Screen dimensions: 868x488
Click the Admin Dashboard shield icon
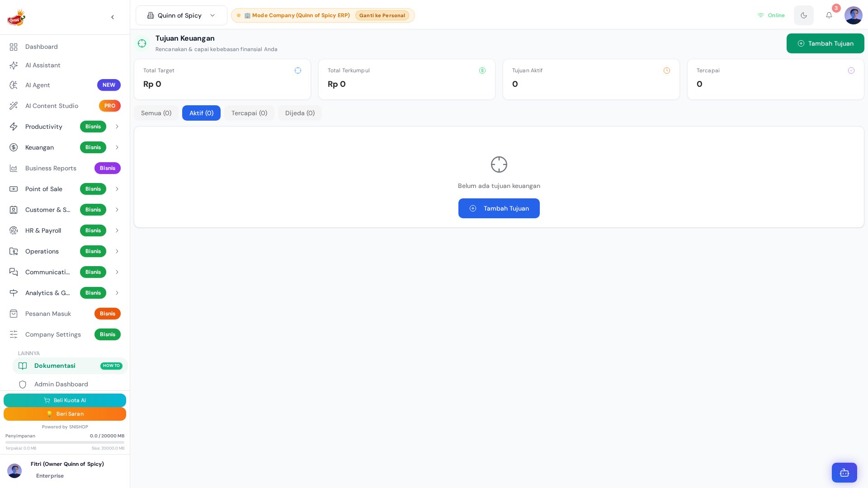[x=23, y=385]
